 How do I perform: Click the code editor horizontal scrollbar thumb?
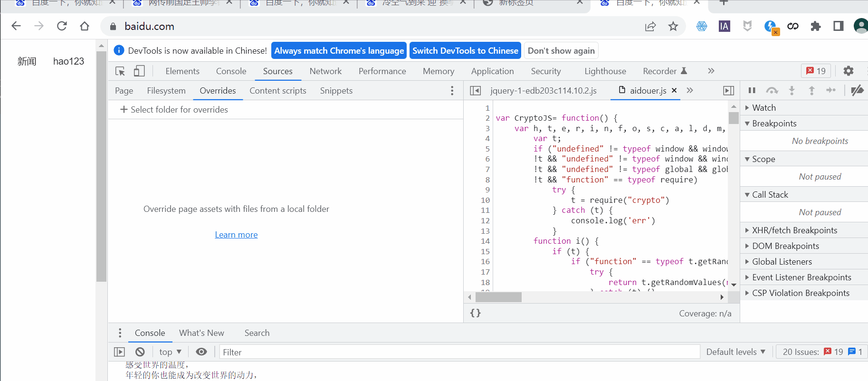[x=498, y=297]
